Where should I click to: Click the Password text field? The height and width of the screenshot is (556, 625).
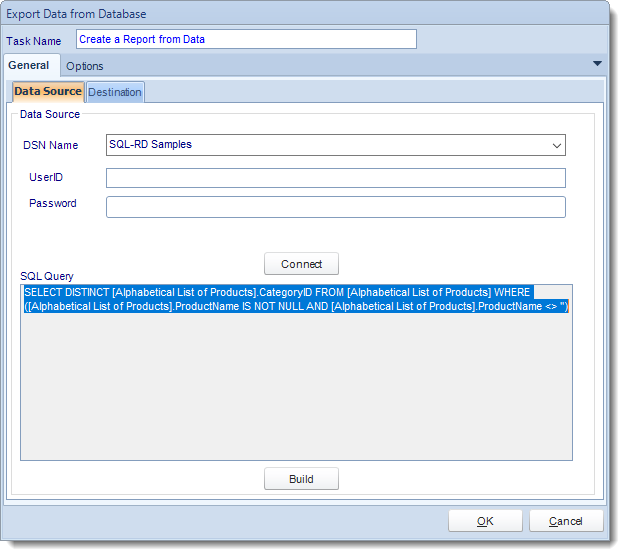tap(336, 207)
